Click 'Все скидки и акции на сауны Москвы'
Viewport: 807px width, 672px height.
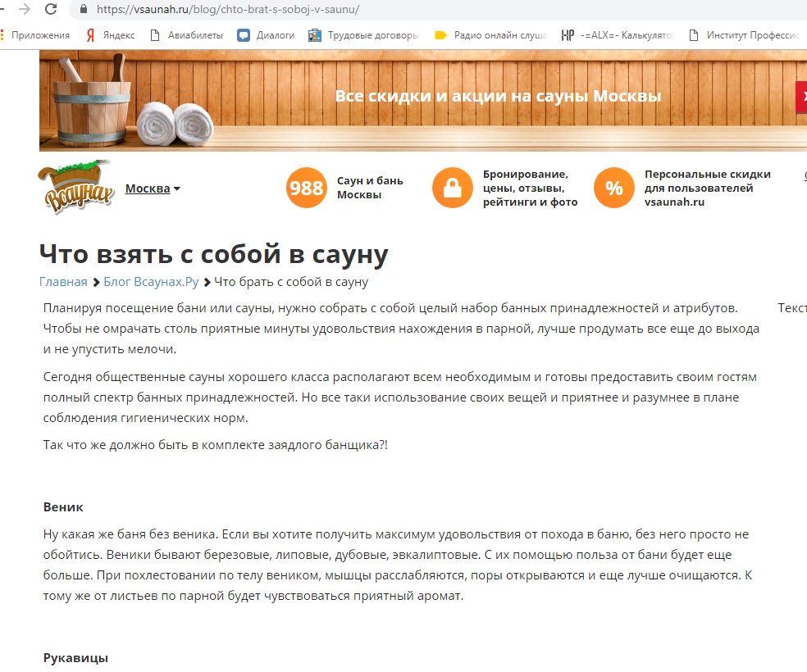[498, 96]
